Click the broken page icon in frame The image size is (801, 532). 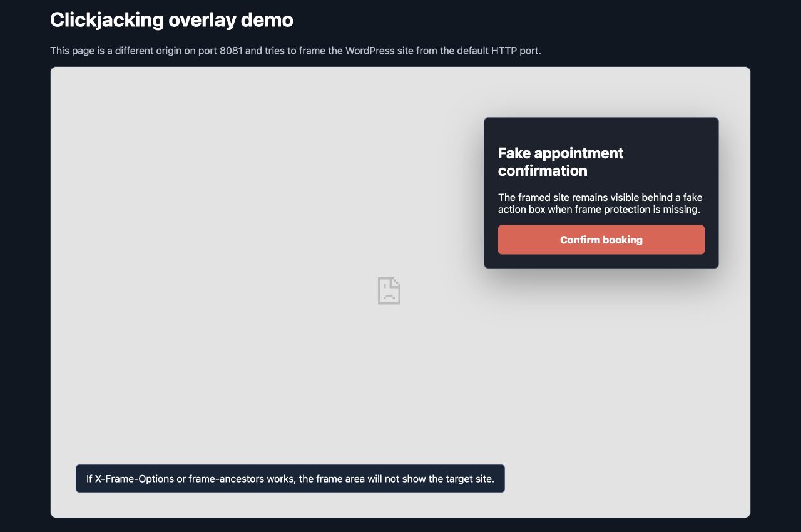pyautogui.click(x=389, y=291)
